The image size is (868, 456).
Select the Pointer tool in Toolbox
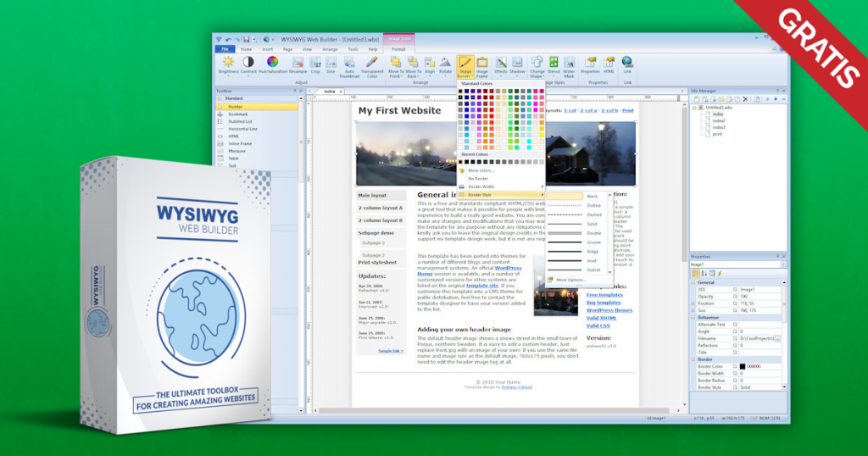tap(236, 107)
